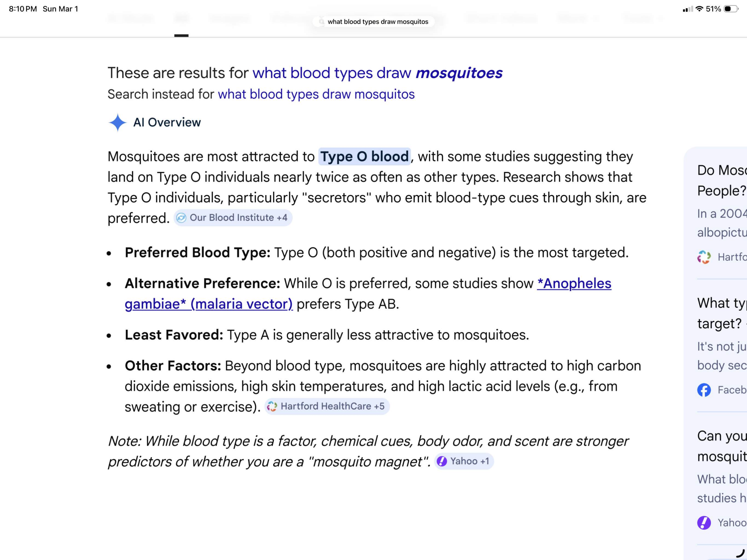Open the Our Blood Institute +4 source chip

pyautogui.click(x=233, y=217)
